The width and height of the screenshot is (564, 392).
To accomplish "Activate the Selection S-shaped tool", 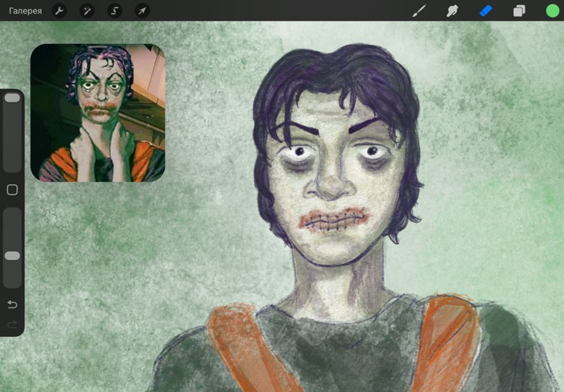I will coord(114,11).
